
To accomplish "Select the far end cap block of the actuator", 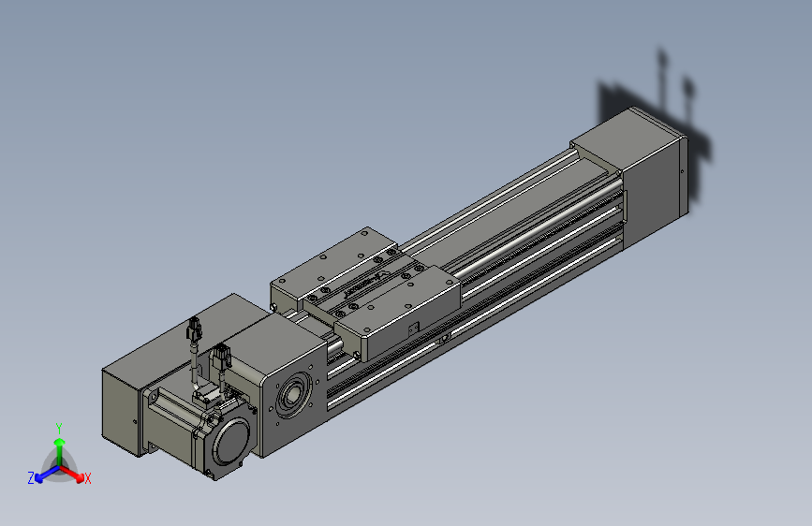I will pos(629,178).
